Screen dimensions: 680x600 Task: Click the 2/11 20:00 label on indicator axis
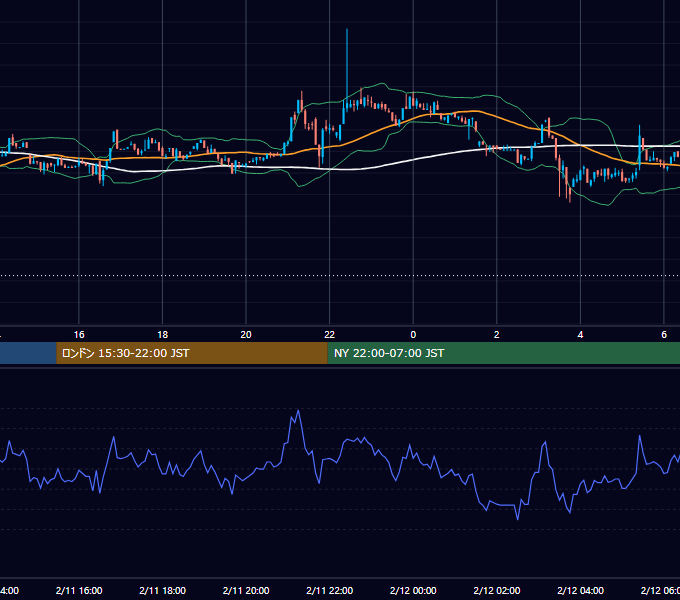tap(246, 590)
